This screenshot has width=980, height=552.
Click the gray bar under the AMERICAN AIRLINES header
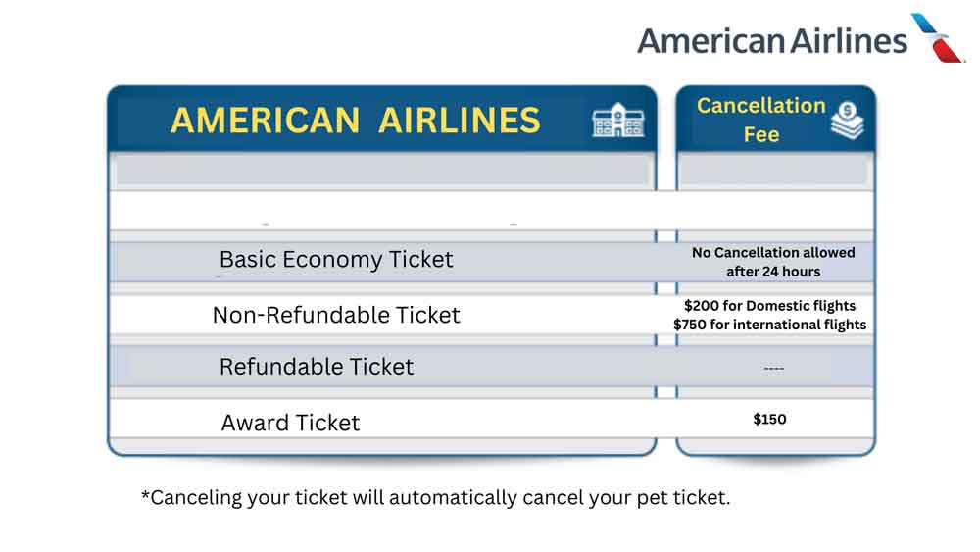point(382,172)
